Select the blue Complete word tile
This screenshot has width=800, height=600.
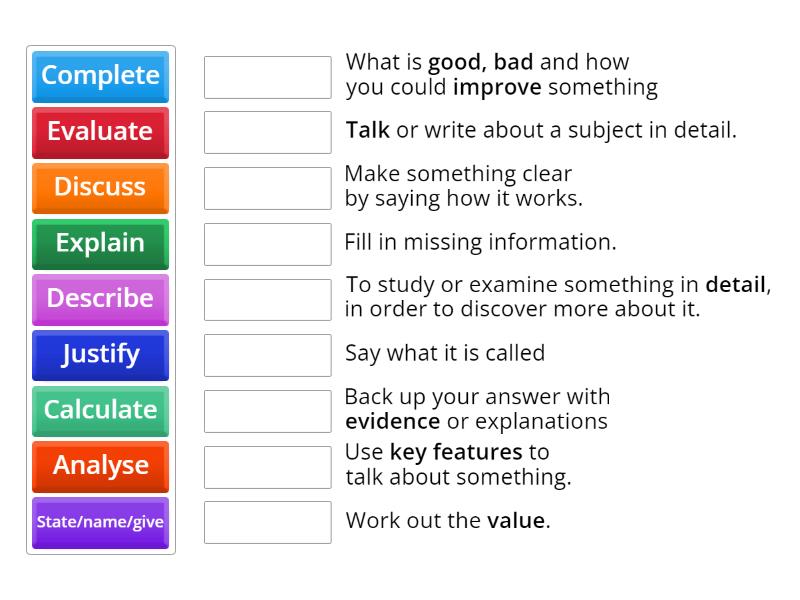[100, 76]
